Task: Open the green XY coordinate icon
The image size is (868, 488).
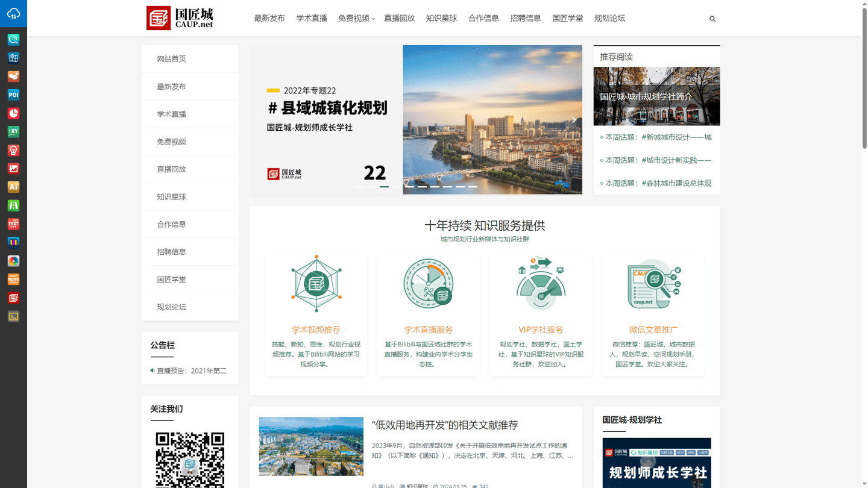Action: 13,132
